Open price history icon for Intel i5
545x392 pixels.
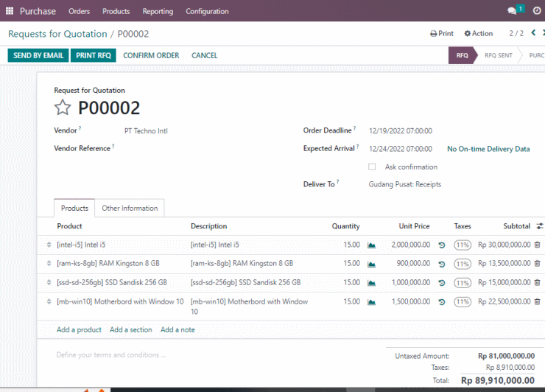pos(442,245)
